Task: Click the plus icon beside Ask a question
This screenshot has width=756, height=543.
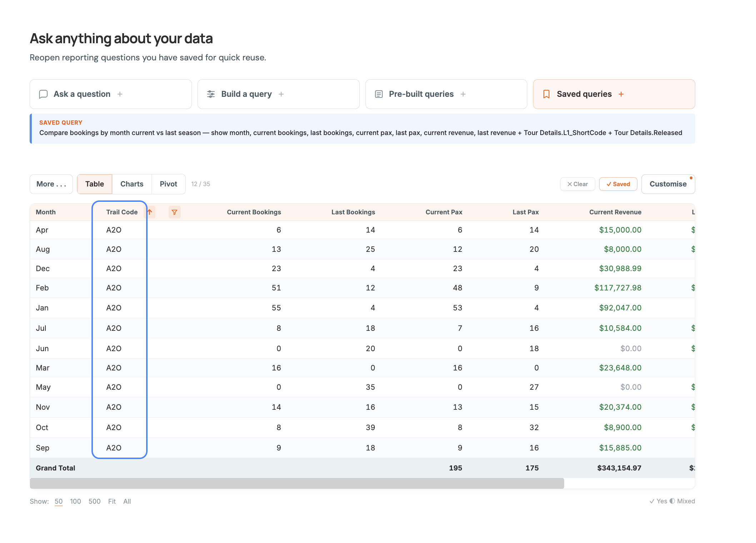Action: pos(120,94)
